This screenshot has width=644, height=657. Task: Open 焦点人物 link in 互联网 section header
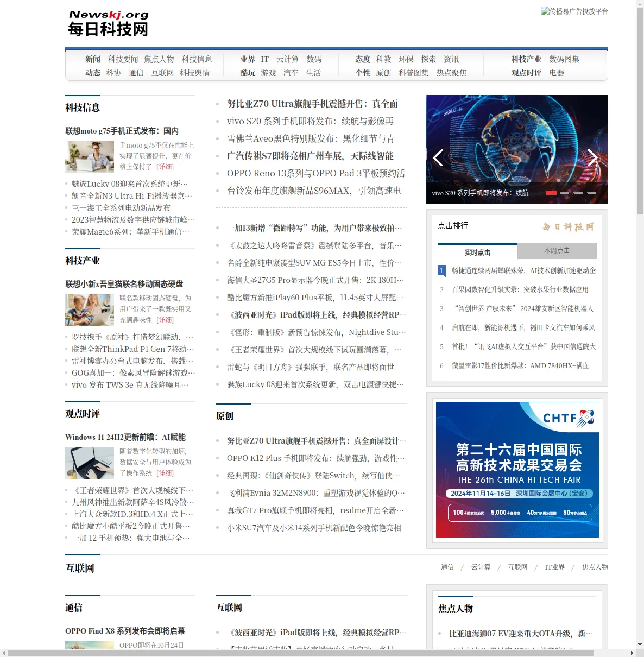(x=595, y=567)
